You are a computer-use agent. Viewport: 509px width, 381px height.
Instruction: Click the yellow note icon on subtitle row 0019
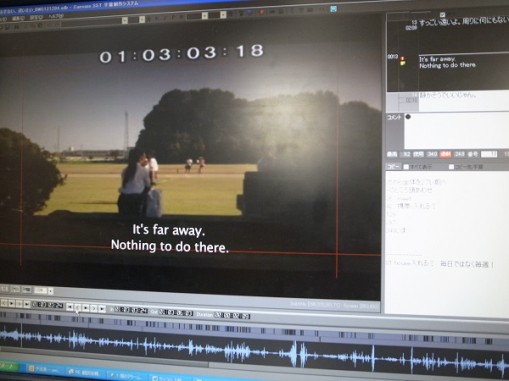[x=403, y=63]
